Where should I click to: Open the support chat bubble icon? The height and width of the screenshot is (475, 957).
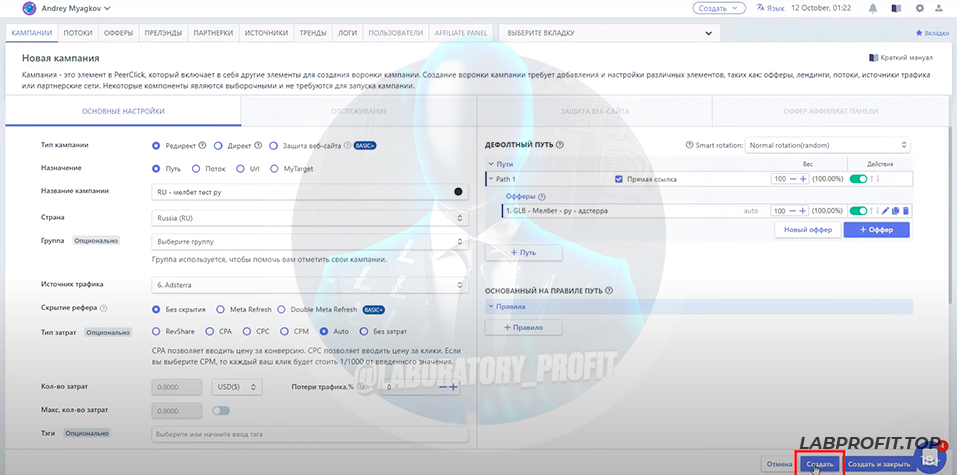coord(930,459)
